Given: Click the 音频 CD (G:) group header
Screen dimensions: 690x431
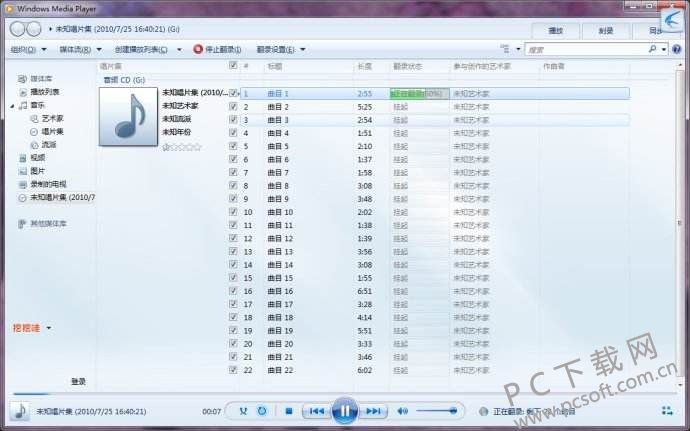Looking at the screenshot, I should (124, 80).
